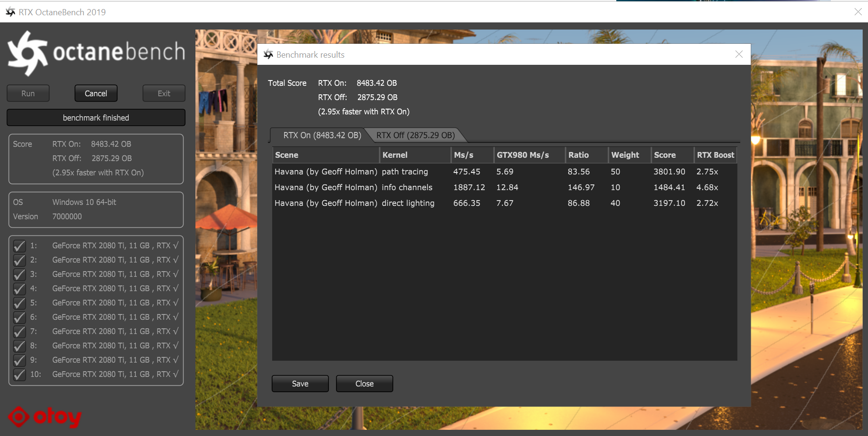This screenshot has height=436, width=868.
Task: Click the 83.56 ratio value
Action: [579, 172]
